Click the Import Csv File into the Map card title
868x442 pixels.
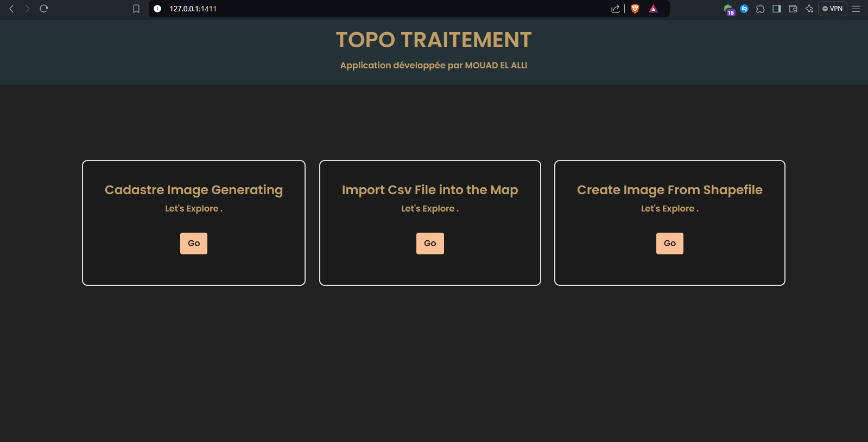[429, 190]
